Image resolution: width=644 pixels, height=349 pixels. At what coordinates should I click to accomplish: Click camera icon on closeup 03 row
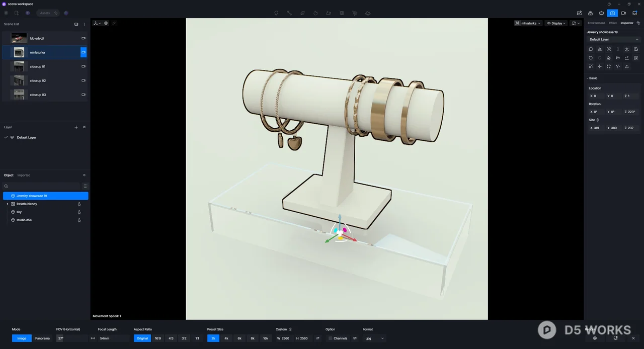coord(84,95)
